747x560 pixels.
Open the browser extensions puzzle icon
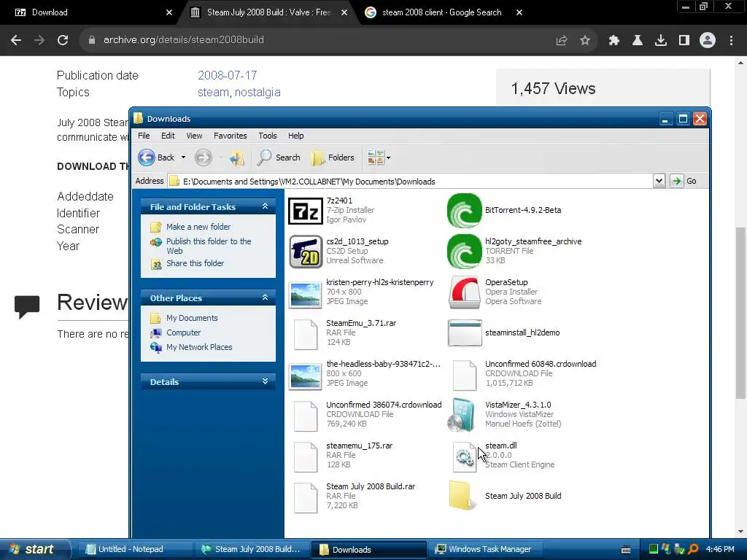pyautogui.click(x=614, y=40)
